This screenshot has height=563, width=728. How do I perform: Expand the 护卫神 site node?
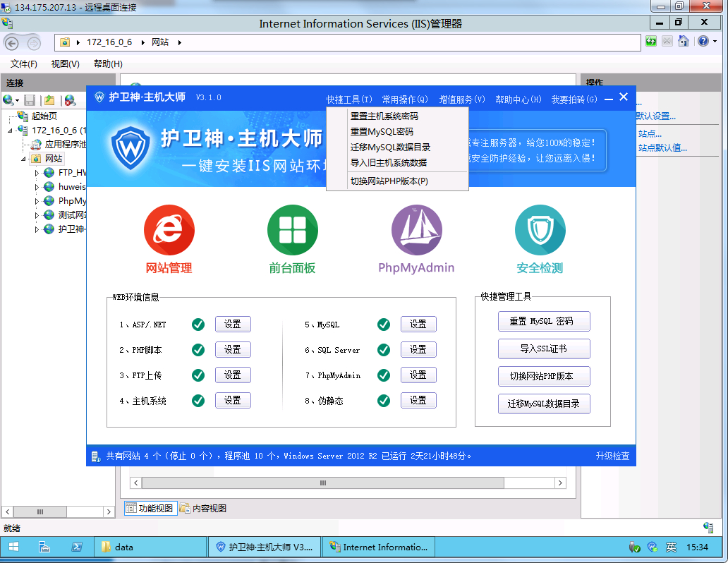click(x=37, y=229)
